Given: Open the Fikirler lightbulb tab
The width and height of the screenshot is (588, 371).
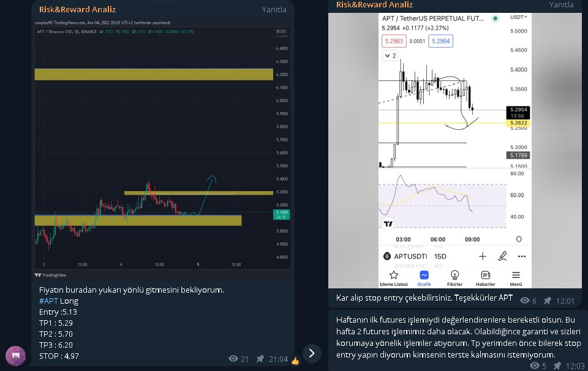Looking at the screenshot, I should pos(454,279).
